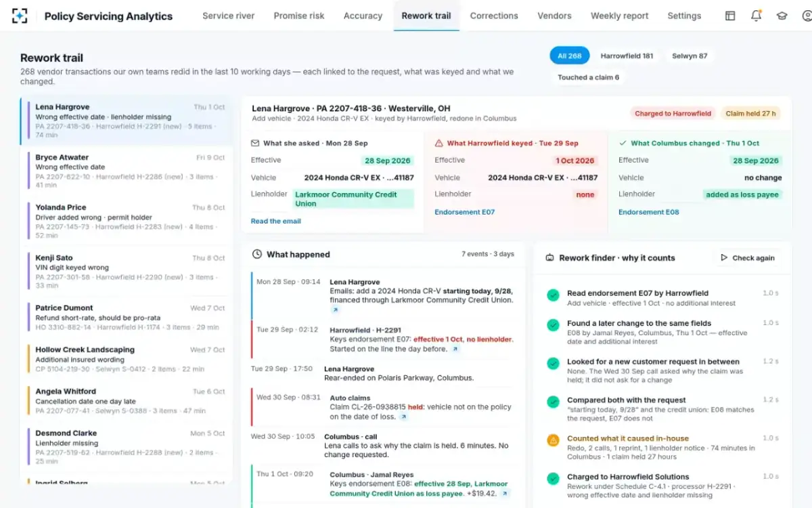The height and width of the screenshot is (508, 812).
Task: Select the Hollow Creek Landscaping rework item
Action: [127, 359]
